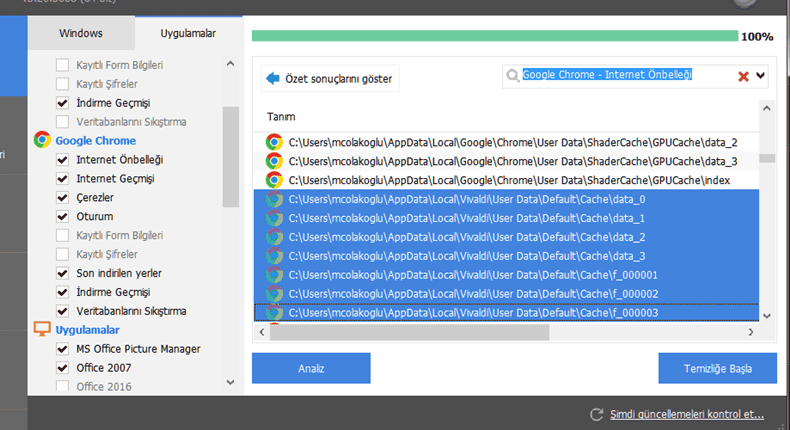Uncheck Son indirilen yerler checkbox
The width and height of the screenshot is (790, 430).
62,273
